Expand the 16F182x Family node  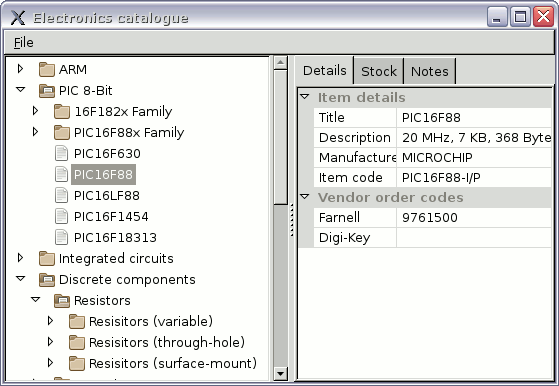[x=35, y=110]
